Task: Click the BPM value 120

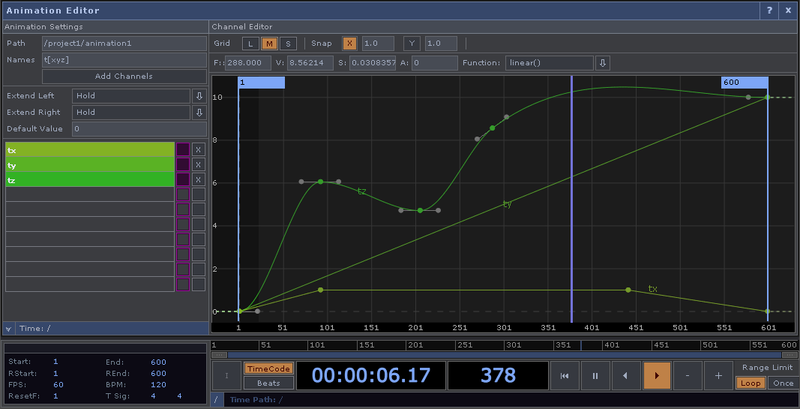Action: click(x=157, y=385)
